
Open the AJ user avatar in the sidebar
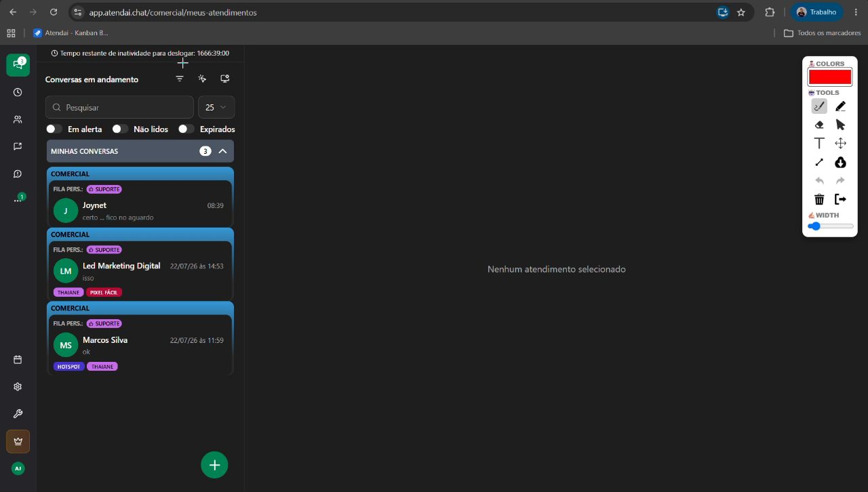[x=18, y=468]
